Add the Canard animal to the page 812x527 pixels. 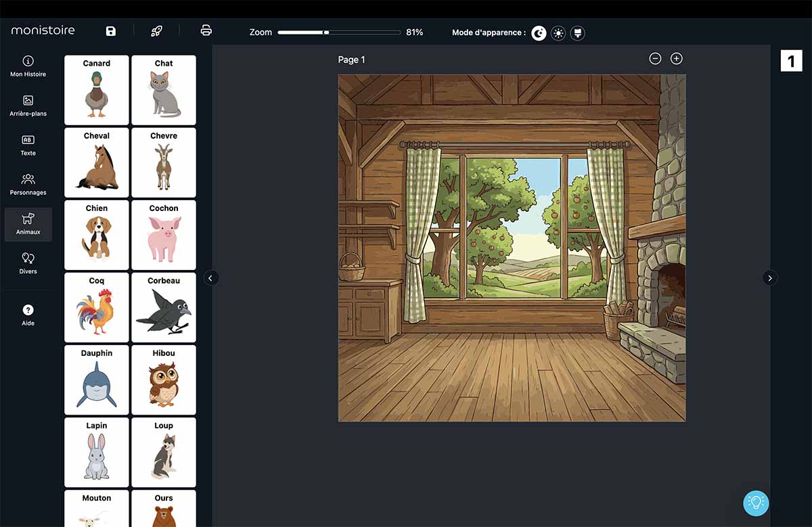[x=97, y=90]
